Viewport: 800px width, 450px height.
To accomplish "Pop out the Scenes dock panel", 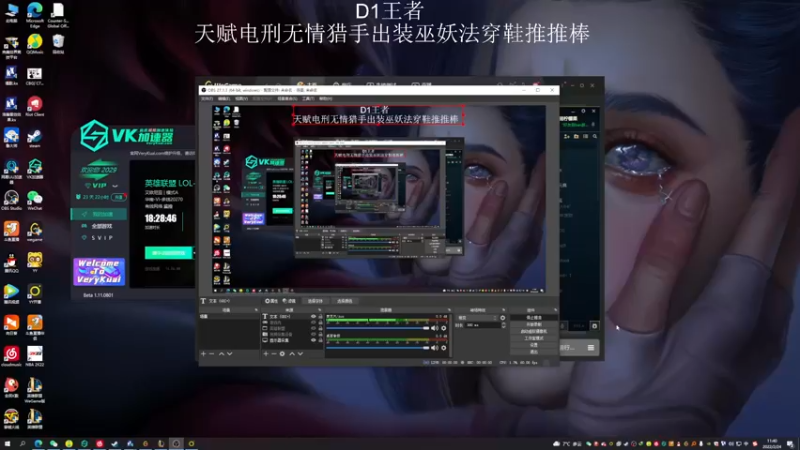I will (x=256, y=310).
